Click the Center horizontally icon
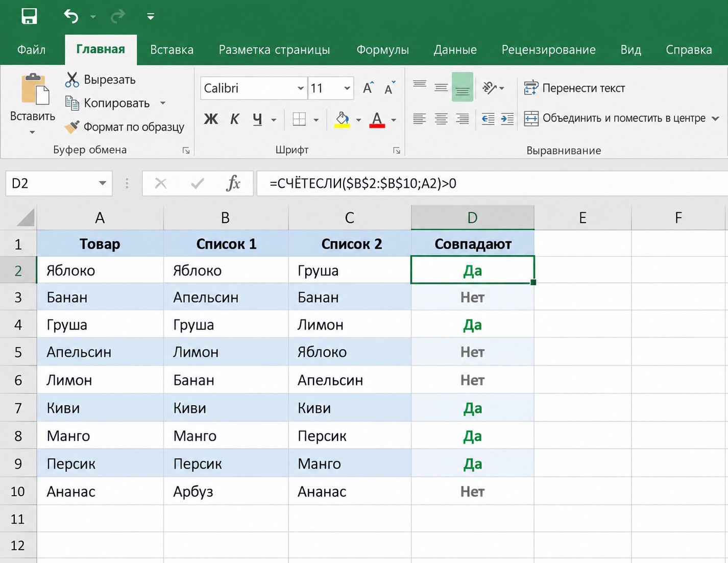This screenshot has width=728, height=563. tap(441, 119)
